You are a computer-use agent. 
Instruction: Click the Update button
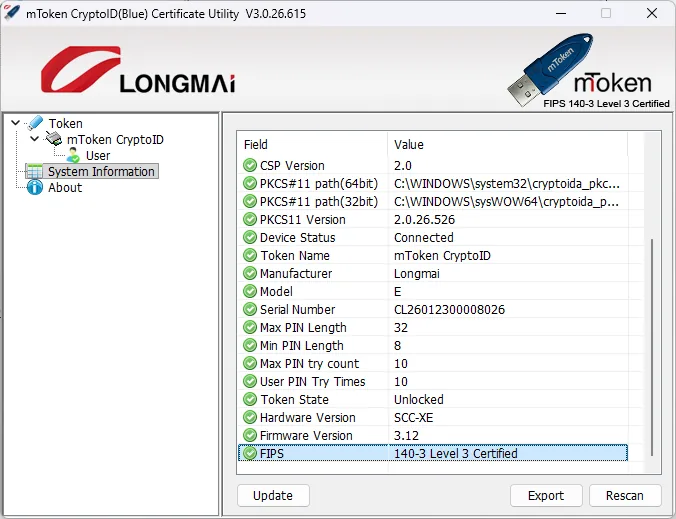click(x=273, y=495)
